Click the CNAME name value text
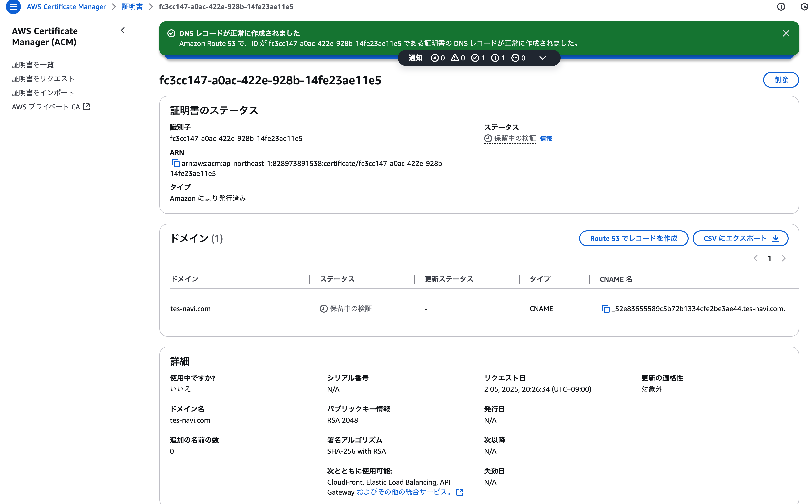This screenshot has width=812, height=504. tap(698, 309)
